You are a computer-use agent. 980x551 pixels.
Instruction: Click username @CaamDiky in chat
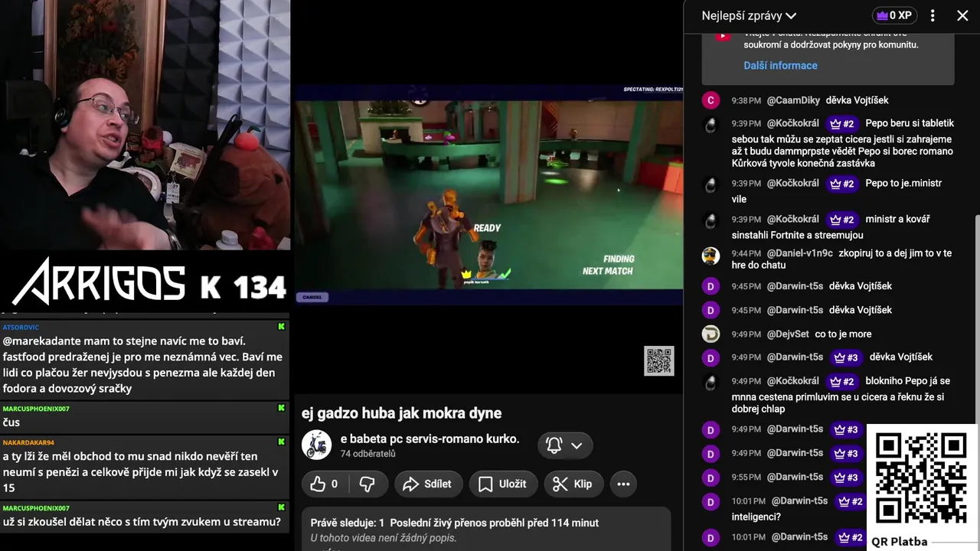tap(793, 100)
